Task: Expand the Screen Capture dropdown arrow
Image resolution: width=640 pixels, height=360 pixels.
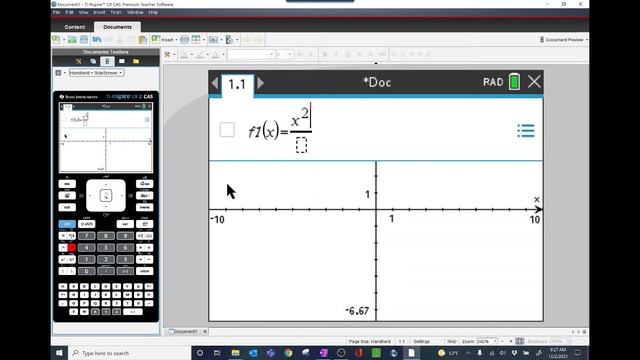Action: (221, 40)
